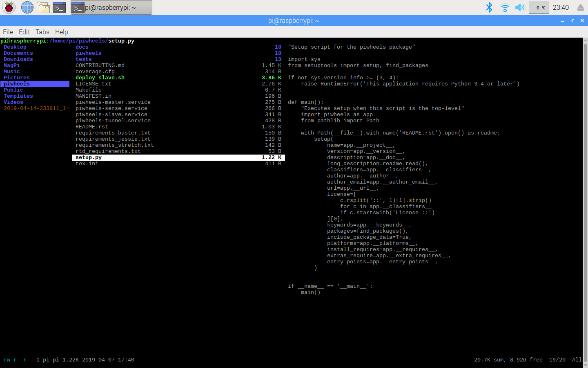This screenshot has width=588, height=368.
Task: Open the File menu
Action: click(x=8, y=32)
